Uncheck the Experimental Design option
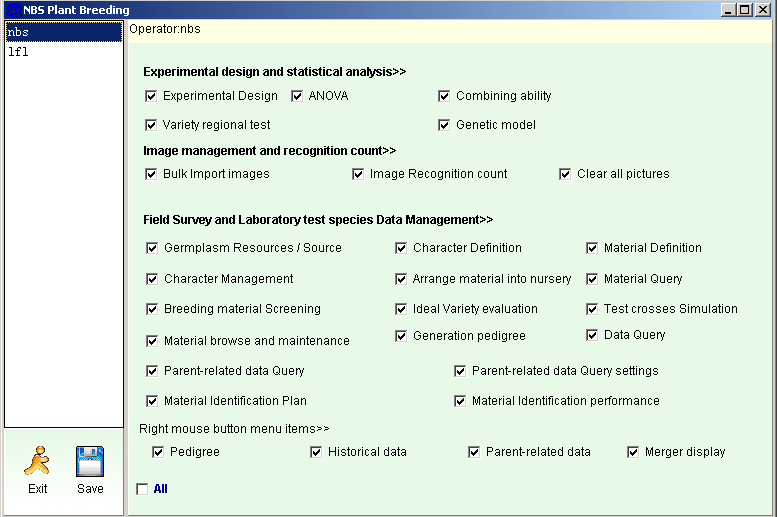The image size is (777, 517). pos(151,96)
